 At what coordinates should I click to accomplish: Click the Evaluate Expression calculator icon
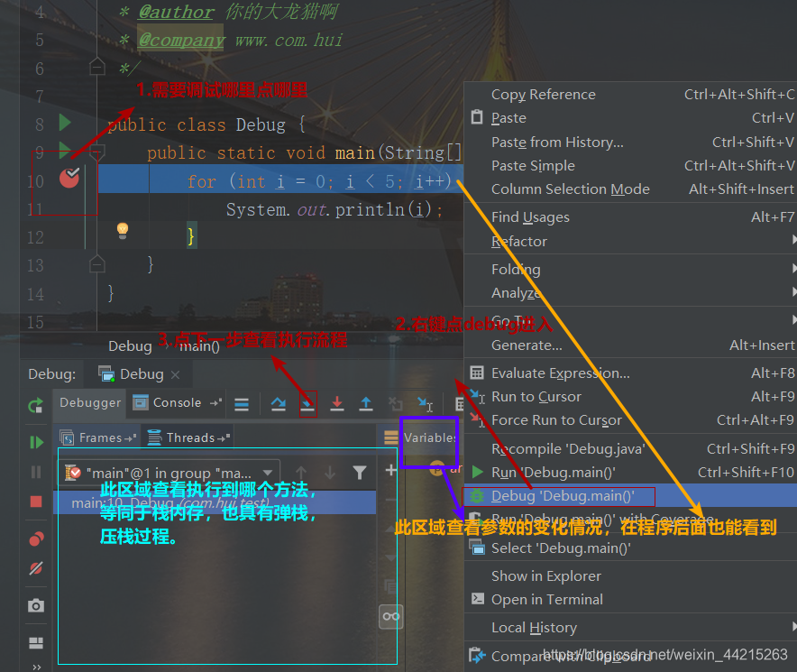pos(477,373)
